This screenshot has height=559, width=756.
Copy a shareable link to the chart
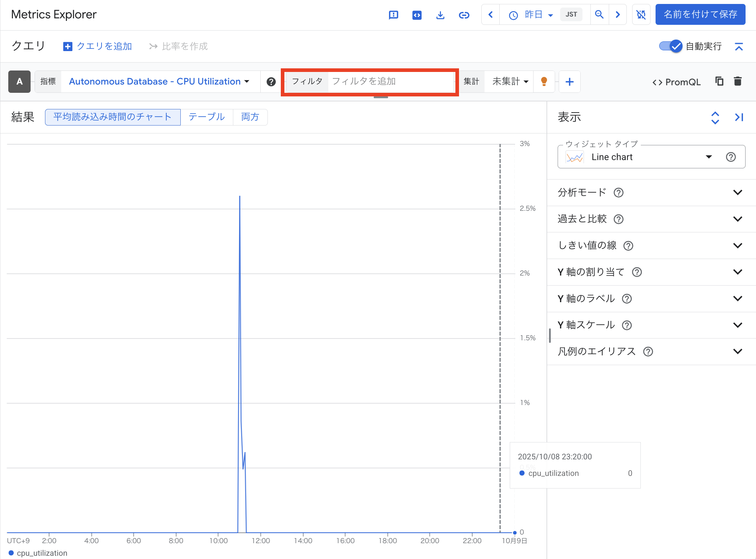coord(464,15)
